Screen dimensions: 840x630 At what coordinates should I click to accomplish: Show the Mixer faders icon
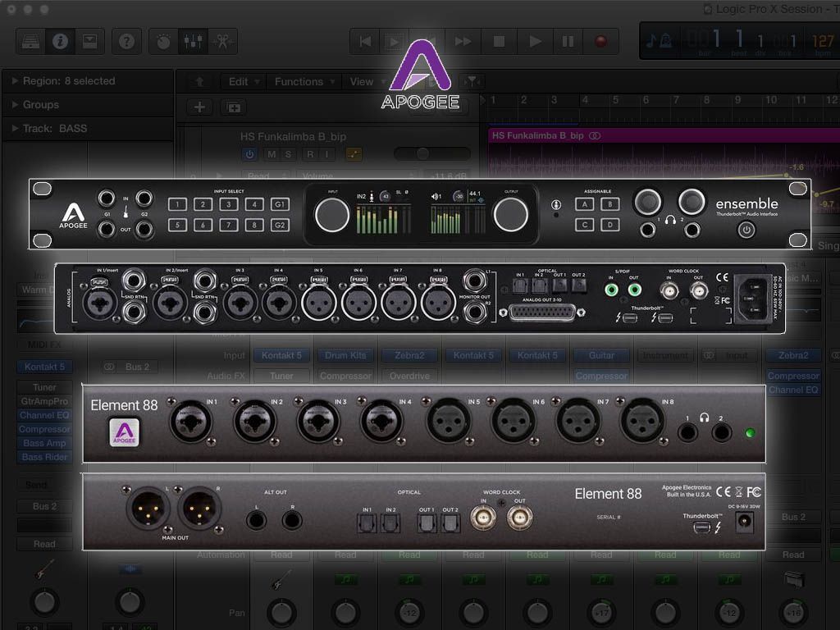click(x=193, y=41)
